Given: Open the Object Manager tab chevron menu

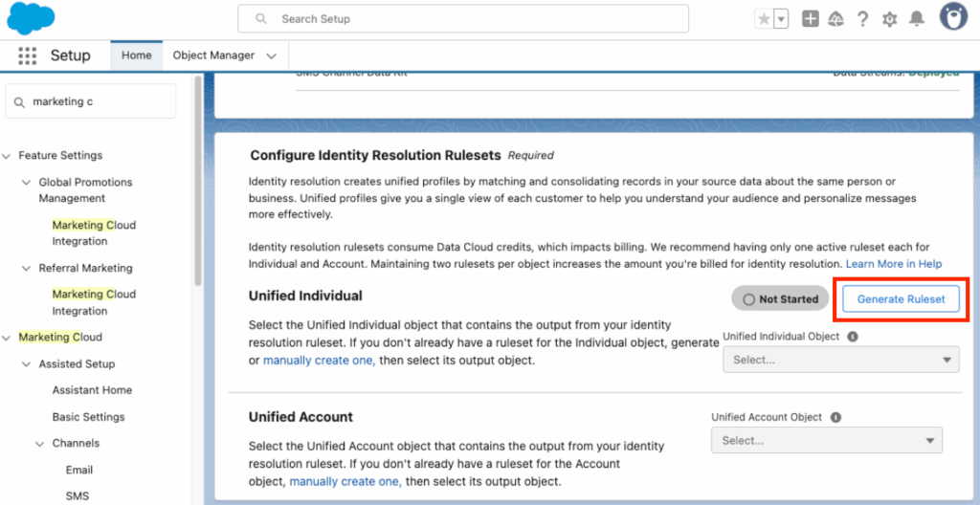Looking at the screenshot, I should point(271,56).
